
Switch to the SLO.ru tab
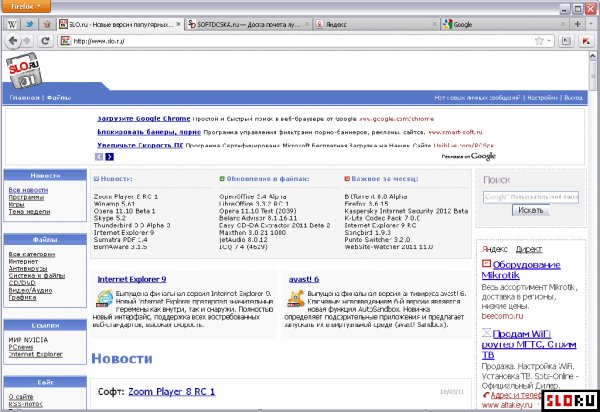click(x=120, y=24)
